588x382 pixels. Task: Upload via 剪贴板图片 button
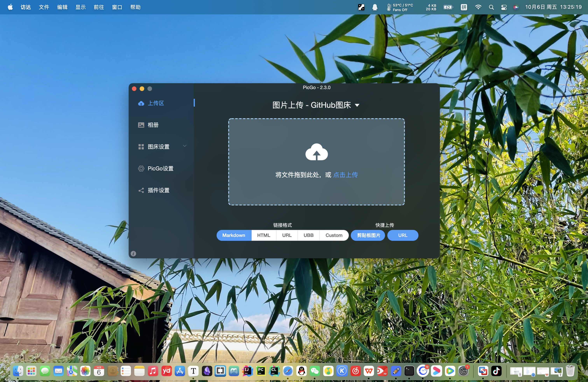[x=368, y=235]
